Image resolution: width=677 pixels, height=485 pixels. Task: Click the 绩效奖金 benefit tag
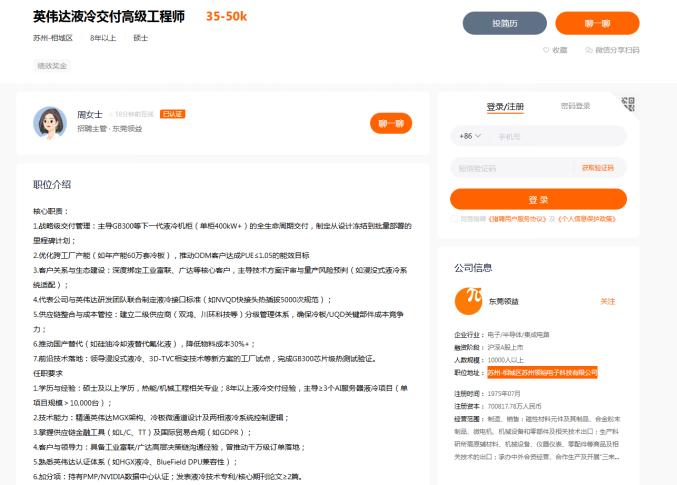(52, 66)
